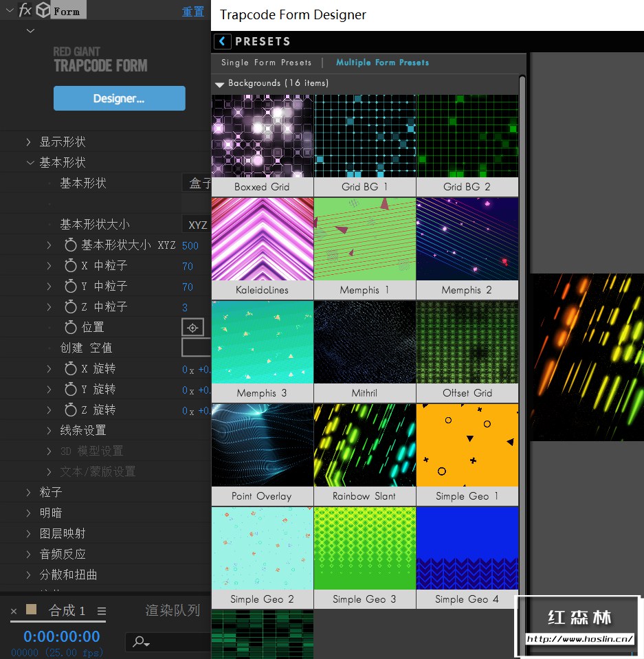The height and width of the screenshot is (659, 644).
Task: Switch to the 合成 1 tab
Action: tap(67, 610)
